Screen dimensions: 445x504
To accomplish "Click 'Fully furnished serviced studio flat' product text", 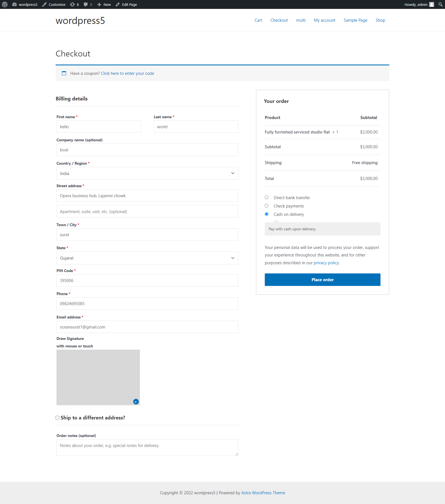I will point(297,132).
